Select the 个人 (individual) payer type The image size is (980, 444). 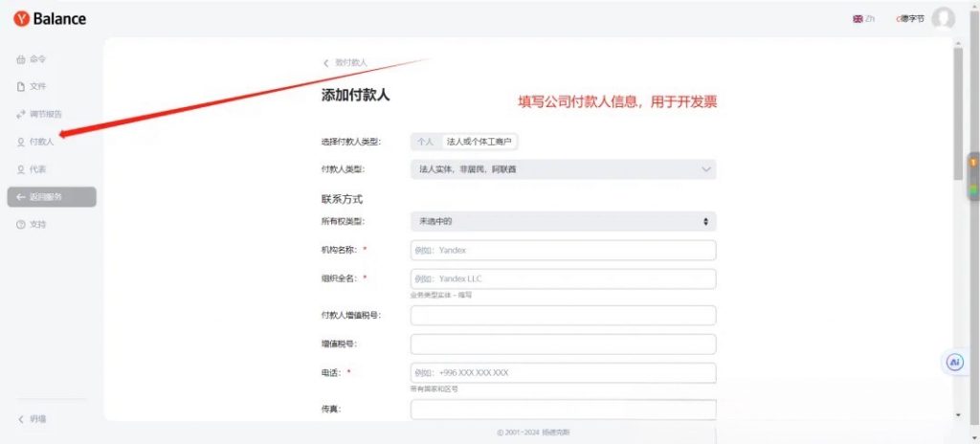(x=425, y=142)
